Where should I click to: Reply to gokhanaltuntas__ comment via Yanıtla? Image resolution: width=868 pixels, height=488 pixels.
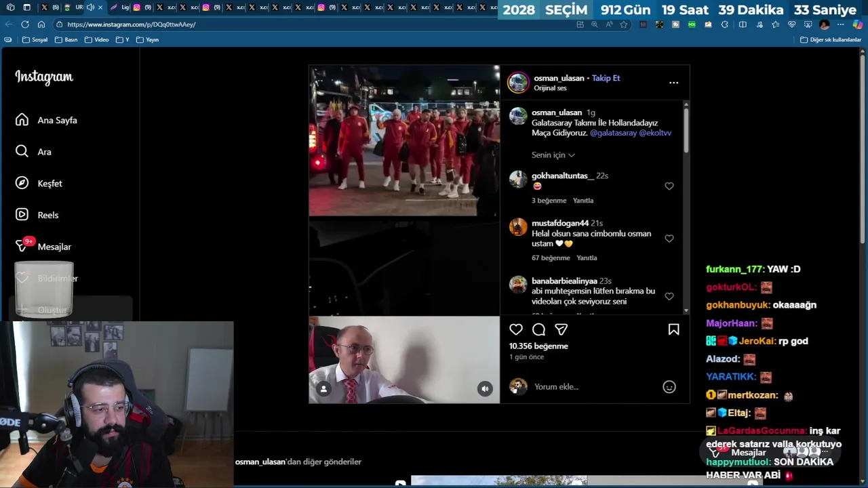[583, 201]
